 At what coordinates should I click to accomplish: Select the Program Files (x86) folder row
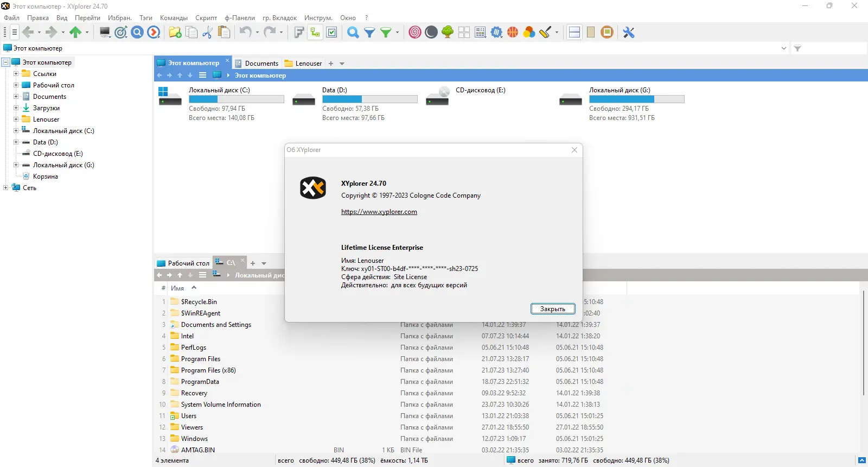[x=208, y=370]
